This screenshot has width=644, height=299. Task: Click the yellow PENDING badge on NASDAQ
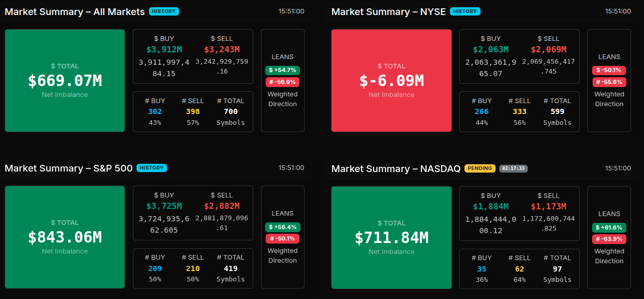coord(480,168)
